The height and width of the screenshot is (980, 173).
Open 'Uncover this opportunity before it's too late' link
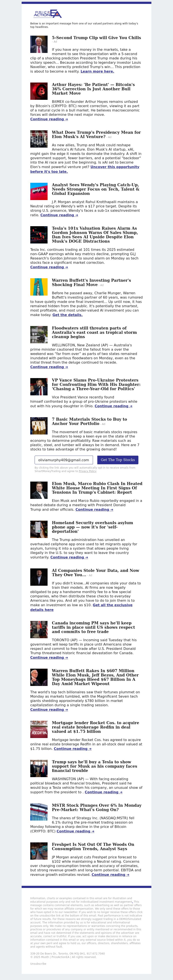pyautogui.click(x=85, y=169)
